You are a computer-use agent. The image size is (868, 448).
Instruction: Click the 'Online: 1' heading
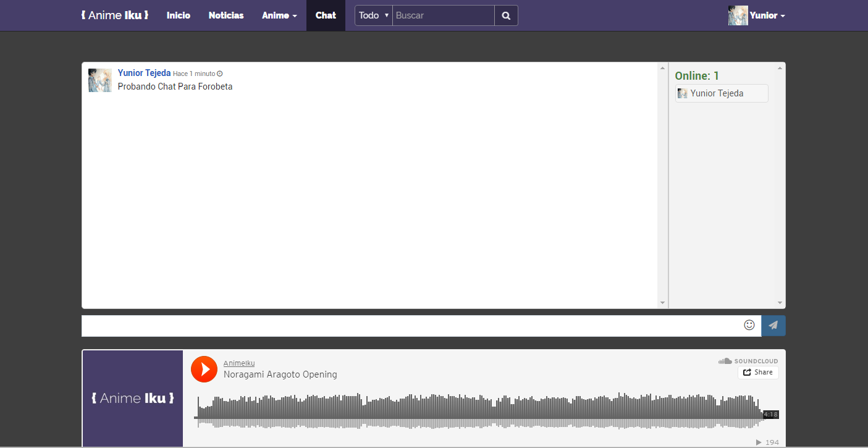[697, 76]
